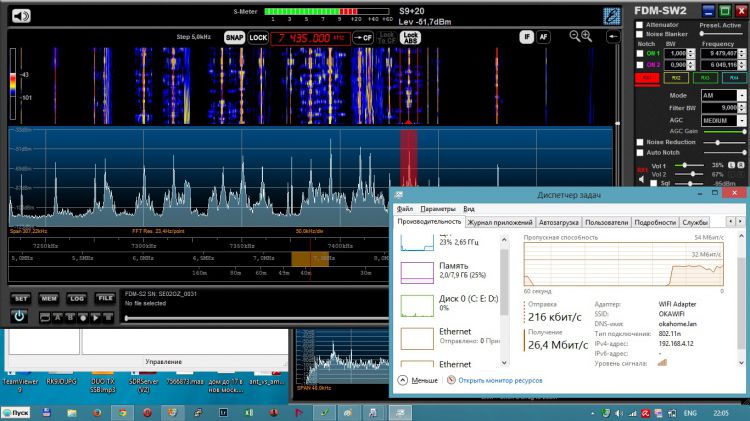This screenshot has width=750, height=421.
Task: Click the left-arrow collapse panel icon
Action: tap(613, 36)
